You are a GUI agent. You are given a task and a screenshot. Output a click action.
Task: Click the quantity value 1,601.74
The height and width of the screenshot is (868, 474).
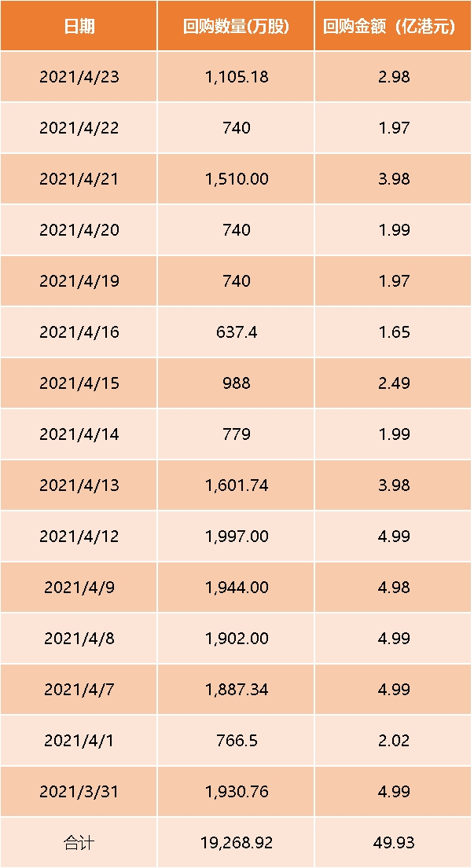pos(236,485)
